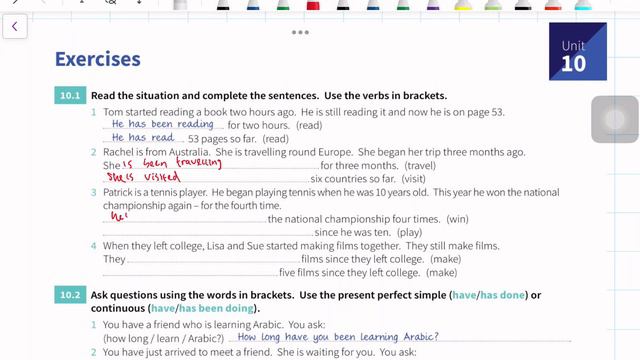Click the '(travel)' verb hint
Viewport: 640px width, 360px height.
[420, 166]
